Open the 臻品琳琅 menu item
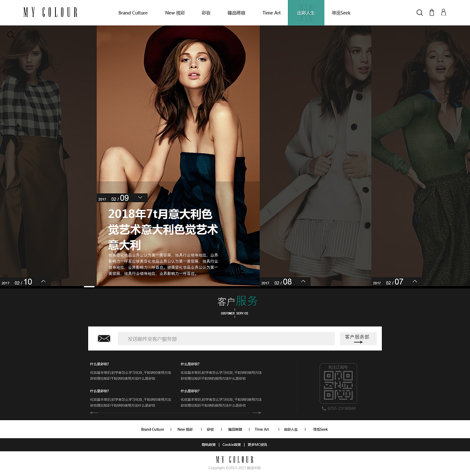 point(236,13)
